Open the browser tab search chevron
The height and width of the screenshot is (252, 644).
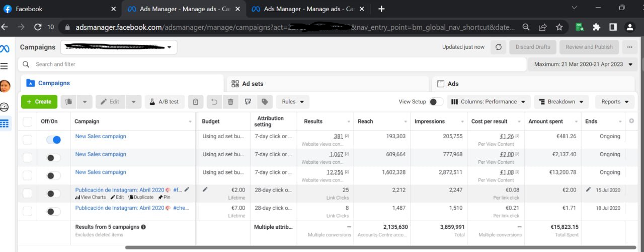(x=576, y=8)
